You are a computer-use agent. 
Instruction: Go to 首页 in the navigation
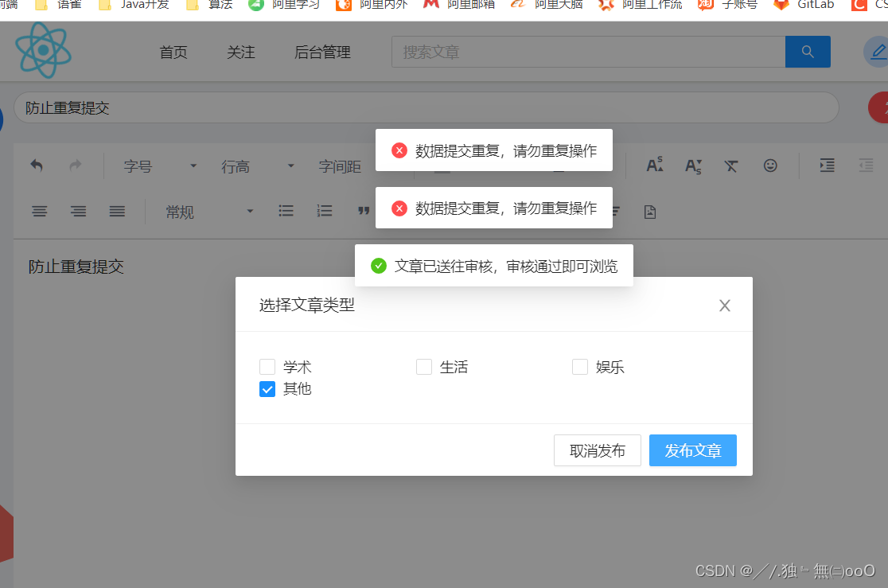[x=173, y=52]
